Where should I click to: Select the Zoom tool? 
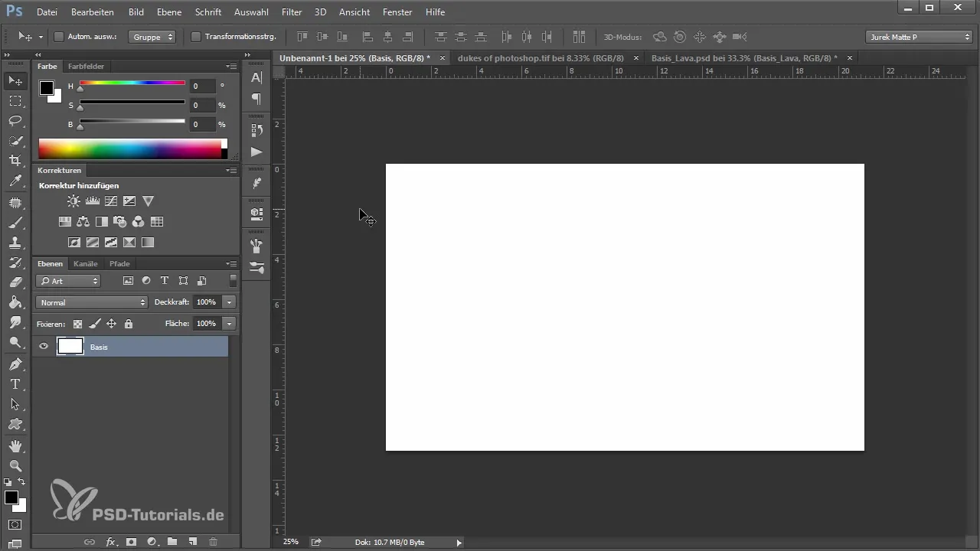pyautogui.click(x=15, y=465)
